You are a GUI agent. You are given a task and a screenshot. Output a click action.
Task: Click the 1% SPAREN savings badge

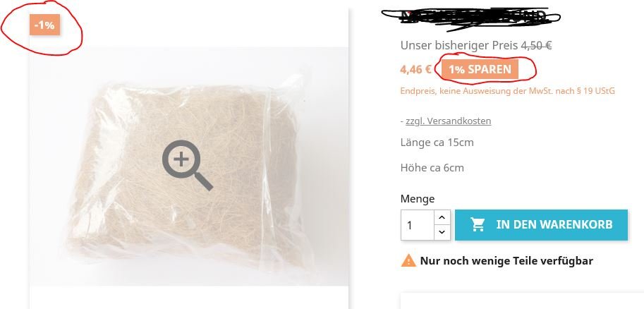click(x=480, y=69)
